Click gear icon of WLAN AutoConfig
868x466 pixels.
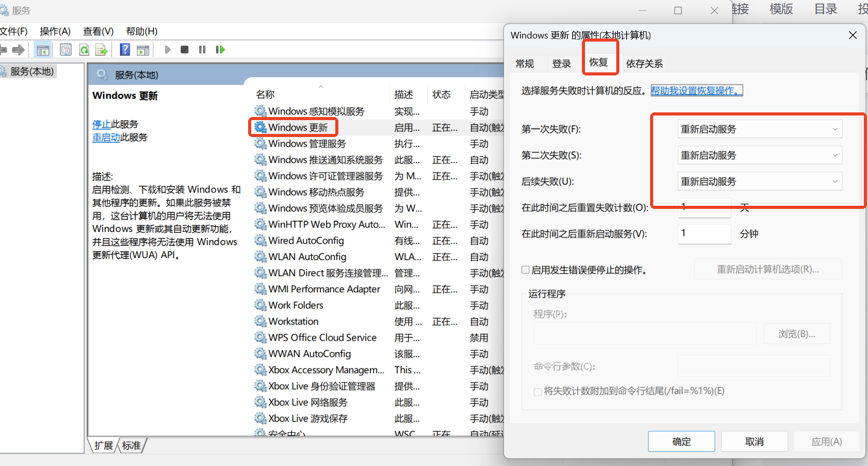pos(260,257)
